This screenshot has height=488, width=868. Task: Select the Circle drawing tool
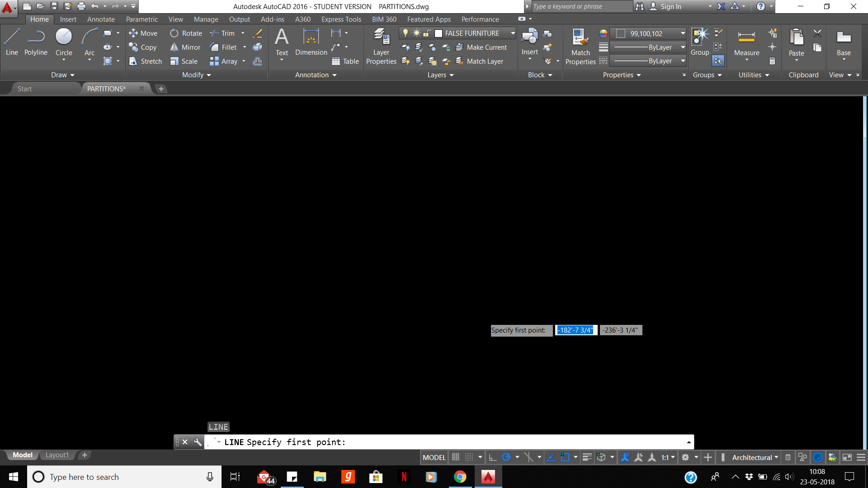click(63, 43)
